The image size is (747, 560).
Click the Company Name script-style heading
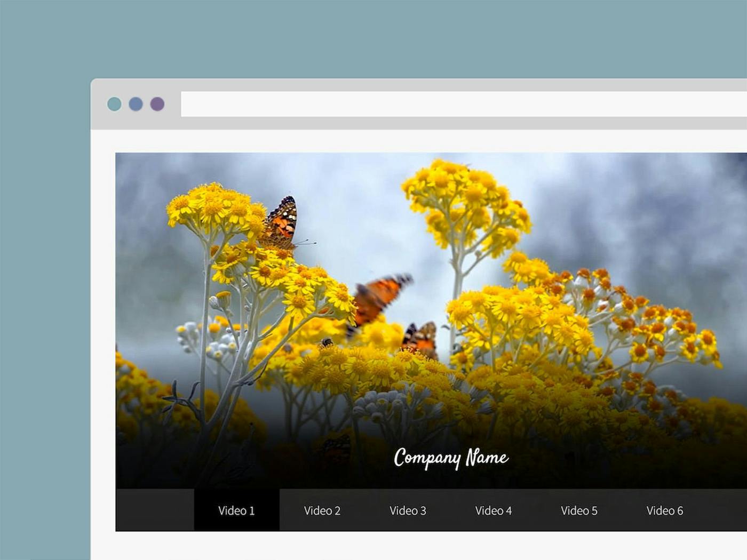coord(451,458)
